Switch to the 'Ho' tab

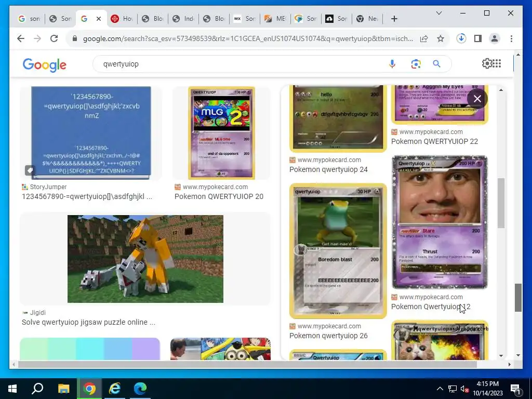(x=122, y=19)
